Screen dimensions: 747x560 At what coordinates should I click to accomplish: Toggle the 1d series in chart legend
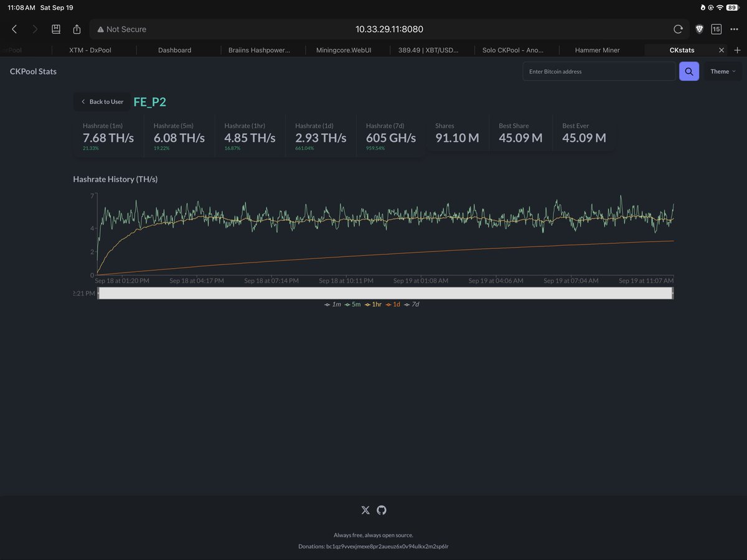pos(393,304)
